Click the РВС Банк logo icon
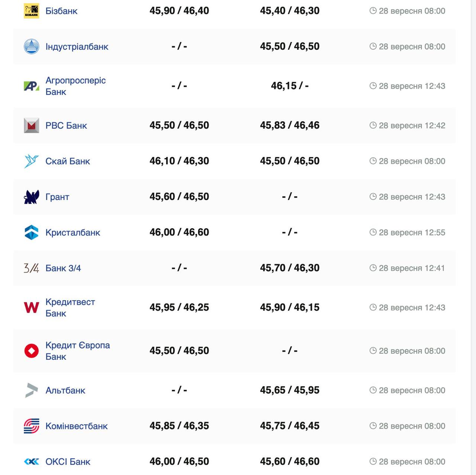 pyautogui.click(x=31, y=125)
